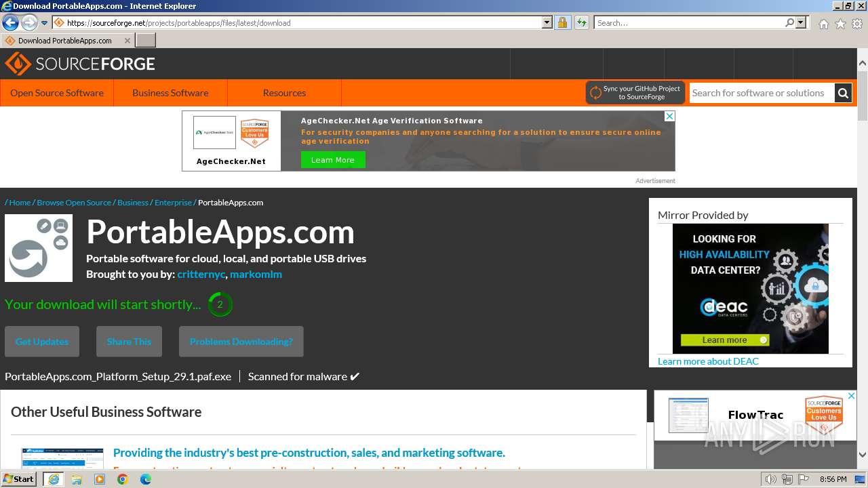Image resolution: width=868 pixels, height=488 pixels.
Task: Open the recent pages dropdown arrow
Action: coord(44,23)
